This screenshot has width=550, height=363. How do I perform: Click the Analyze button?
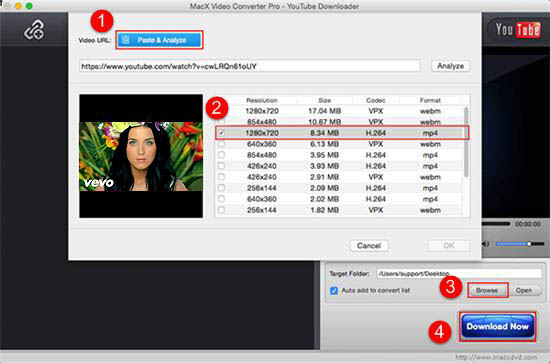pos(450,66)
